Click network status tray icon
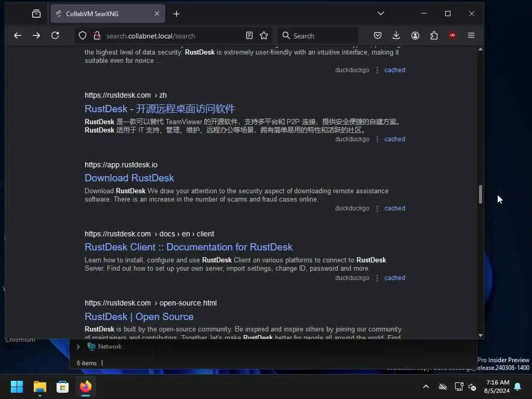The width and height of the screenshot is (532, 399). click(x=459, y=387)
